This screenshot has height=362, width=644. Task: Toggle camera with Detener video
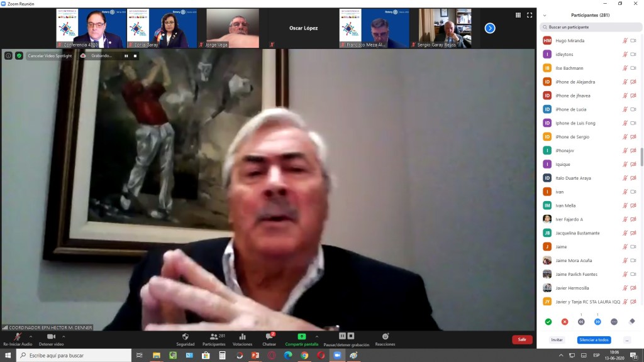tap(51, 337)
